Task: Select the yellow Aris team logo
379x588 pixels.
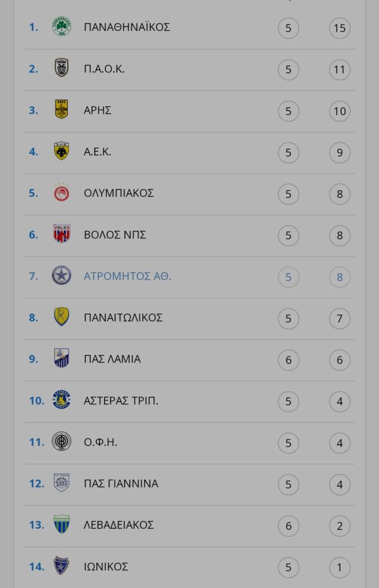Action: coord(61,109)
